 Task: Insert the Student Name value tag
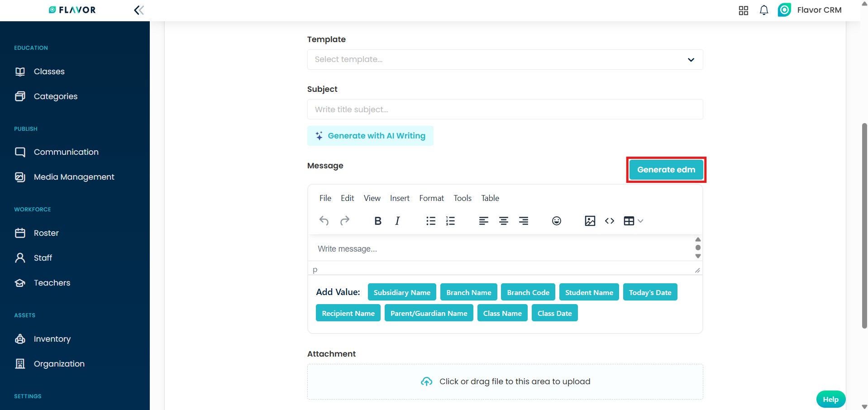tap(589, 292)
